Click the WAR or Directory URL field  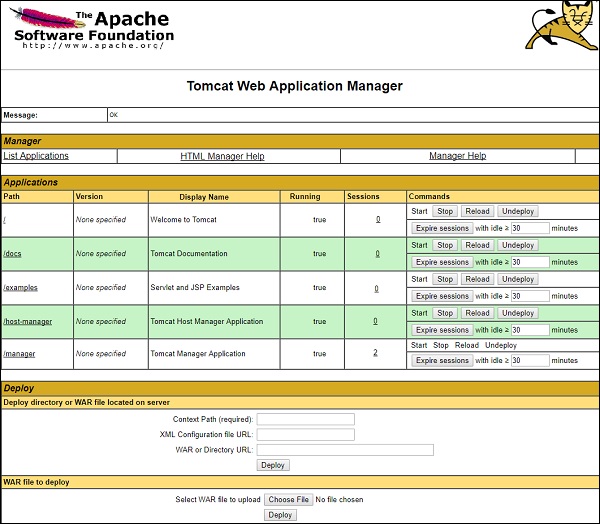click(x=345, y=450)
